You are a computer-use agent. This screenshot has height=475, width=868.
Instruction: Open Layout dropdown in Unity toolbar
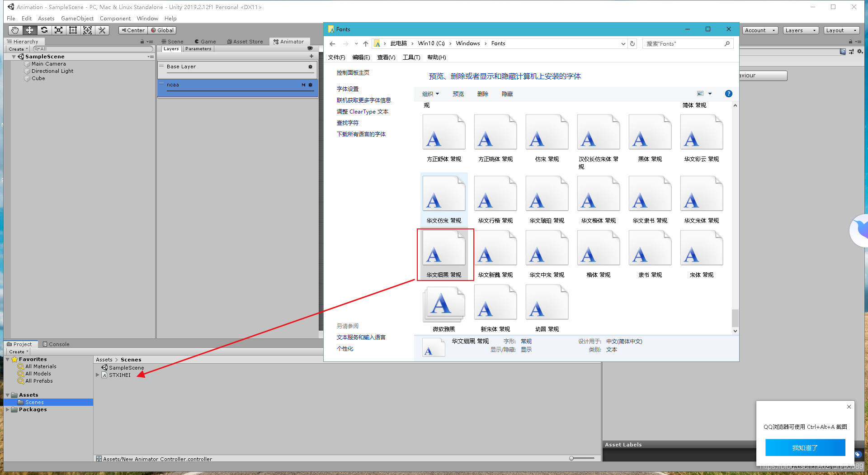point(841,30)
